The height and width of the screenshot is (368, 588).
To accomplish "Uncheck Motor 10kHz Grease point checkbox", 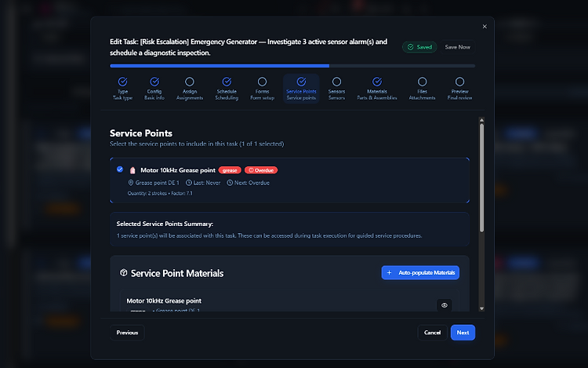I will [x=120, y=169].
